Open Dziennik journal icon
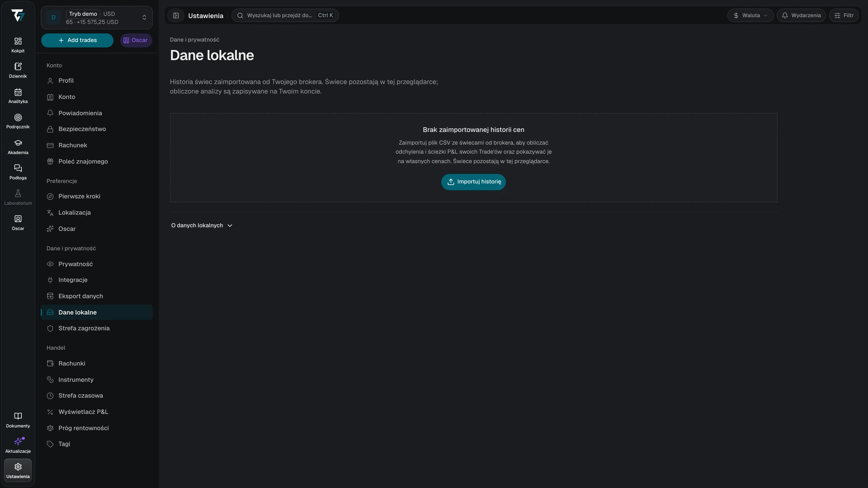The width and height of the screenshot is (868, 488). point(18,70)
